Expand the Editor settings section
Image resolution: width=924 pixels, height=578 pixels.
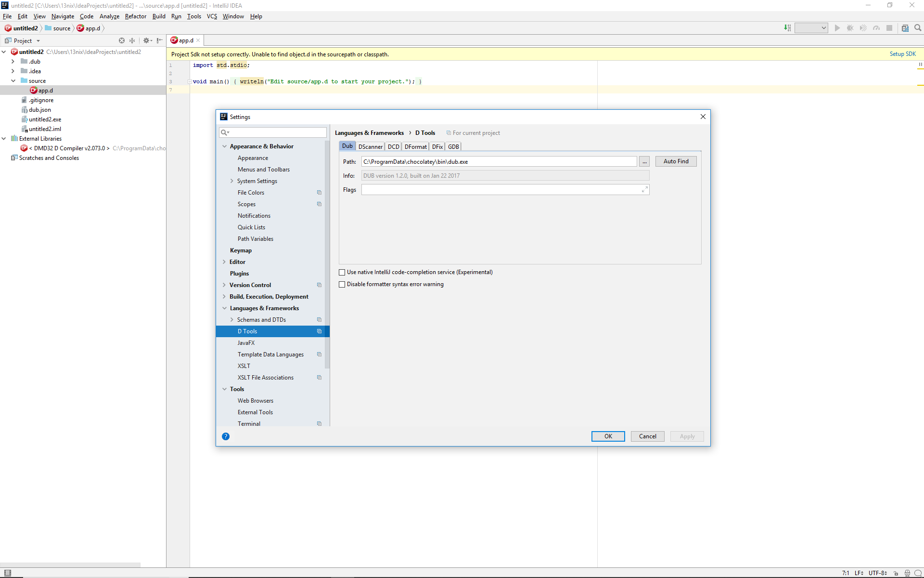(x=224, y=262)
